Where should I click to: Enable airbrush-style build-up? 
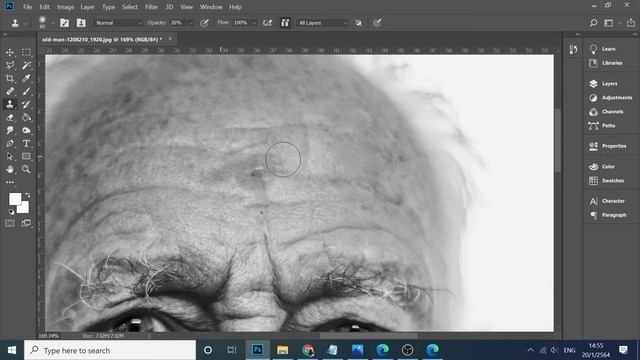click(x=267, y=23)
